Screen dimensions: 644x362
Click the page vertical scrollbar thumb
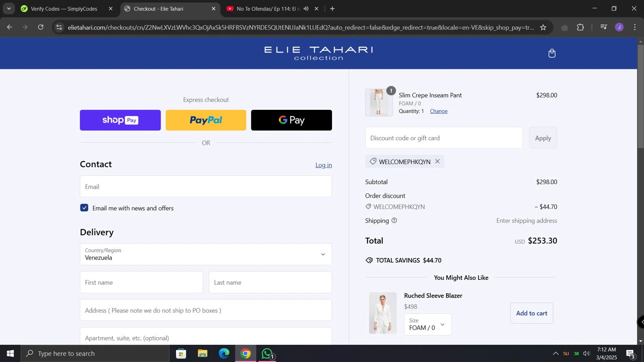point(641,97)
